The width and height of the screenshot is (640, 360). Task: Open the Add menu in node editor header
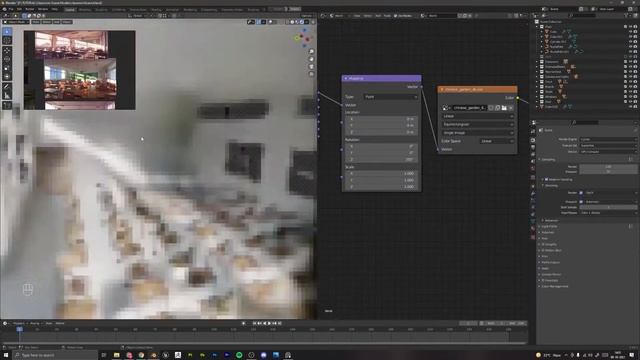click(378, 16)
